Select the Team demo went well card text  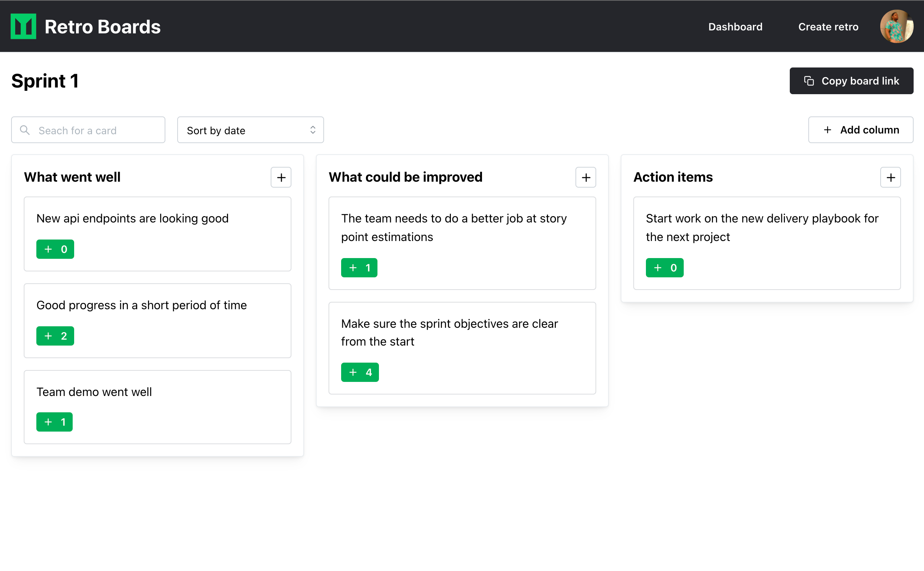(94, 392)
